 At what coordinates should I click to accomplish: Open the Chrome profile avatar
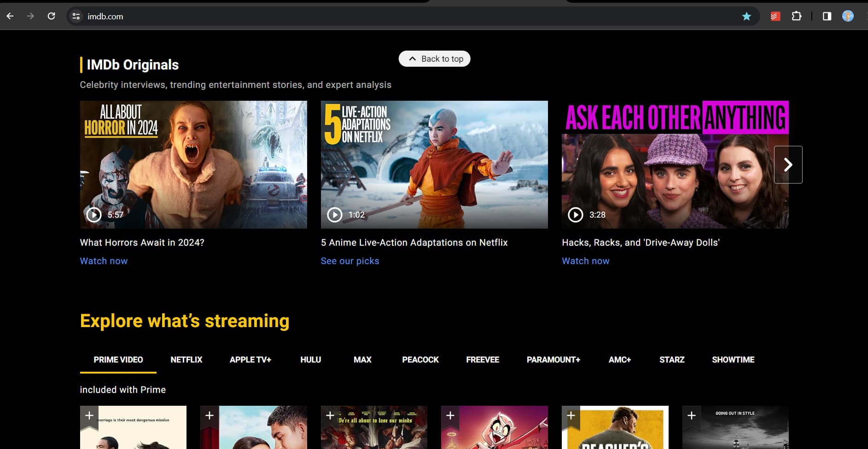[848, 16]
